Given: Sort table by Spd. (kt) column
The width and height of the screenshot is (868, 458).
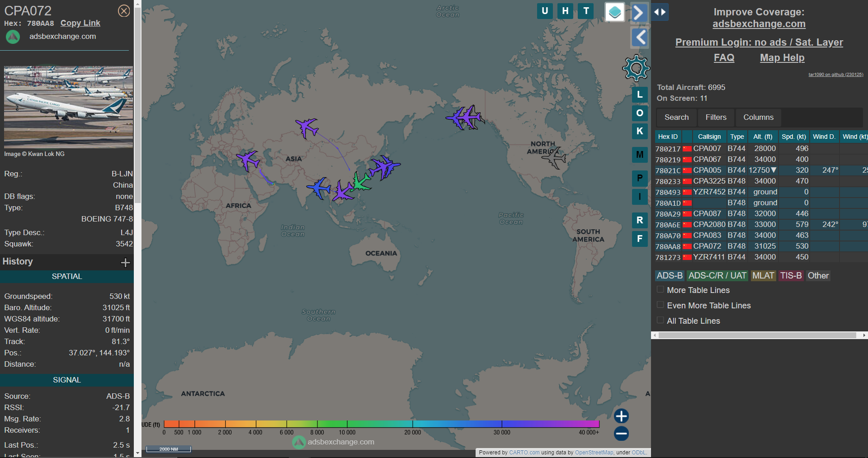Looking at the screenshot, I should (794, 137).
